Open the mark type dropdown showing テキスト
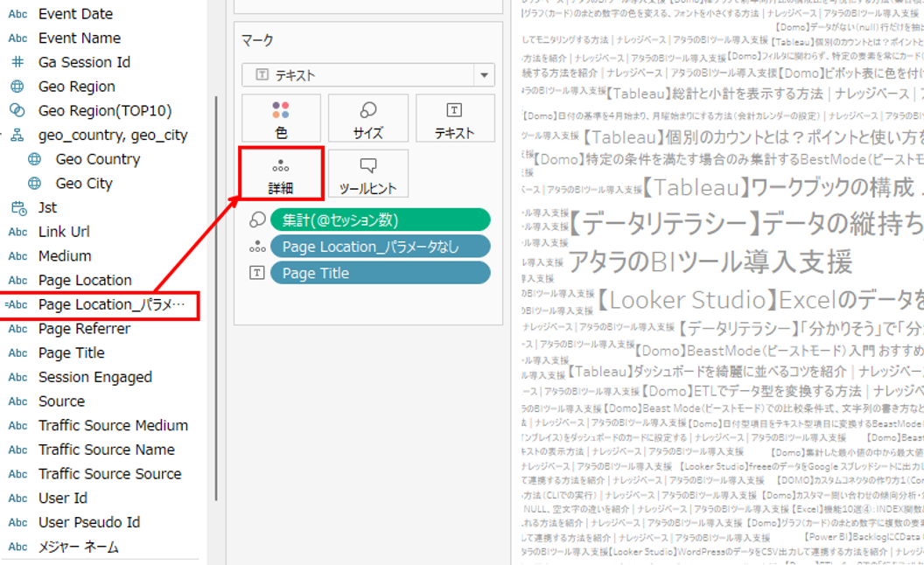Screen dimensions: 924x565 [367, 75]
